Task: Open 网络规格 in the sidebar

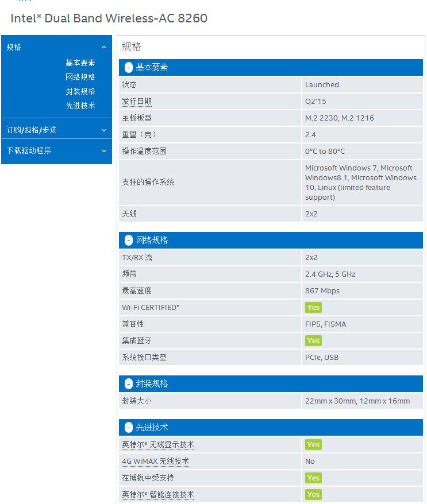Action: pyautogui.click(x=80, y=77)
